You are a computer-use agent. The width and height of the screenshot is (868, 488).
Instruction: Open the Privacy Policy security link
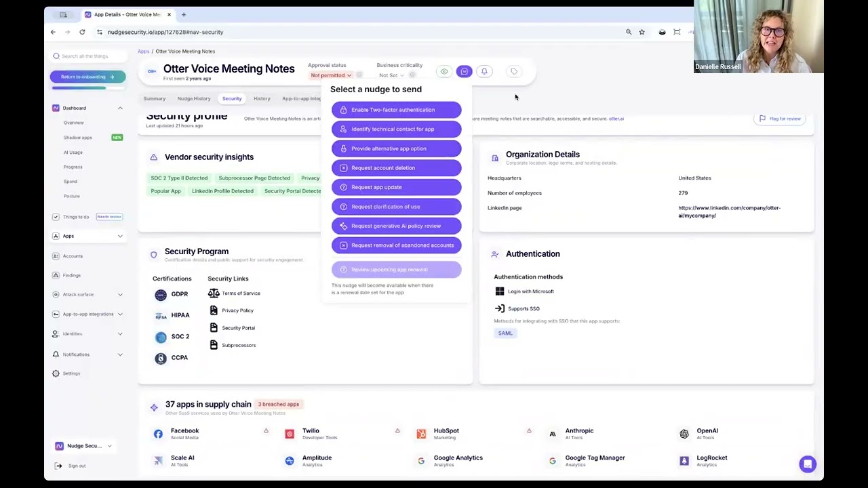(237, 310)
